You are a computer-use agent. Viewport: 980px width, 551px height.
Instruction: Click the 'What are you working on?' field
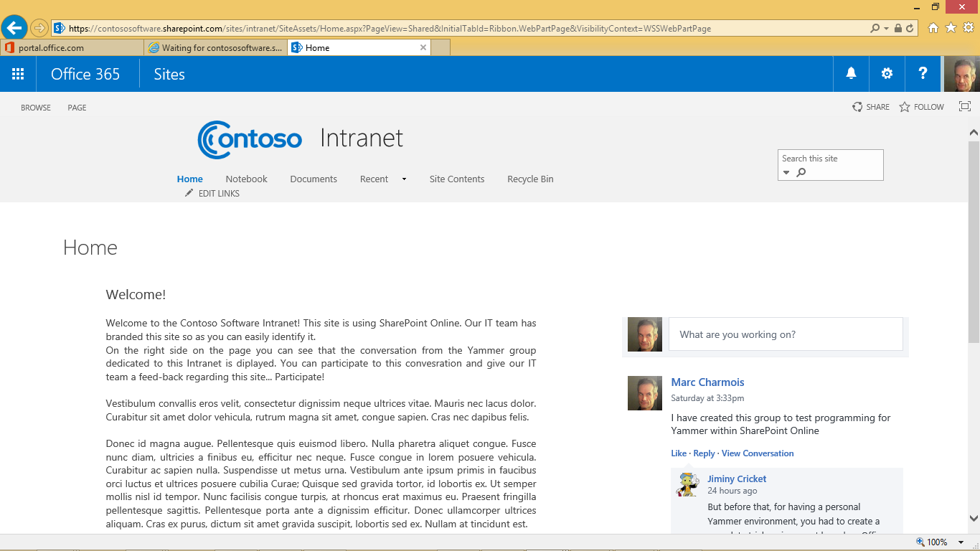pyautogui.click(x=786, y=334)
